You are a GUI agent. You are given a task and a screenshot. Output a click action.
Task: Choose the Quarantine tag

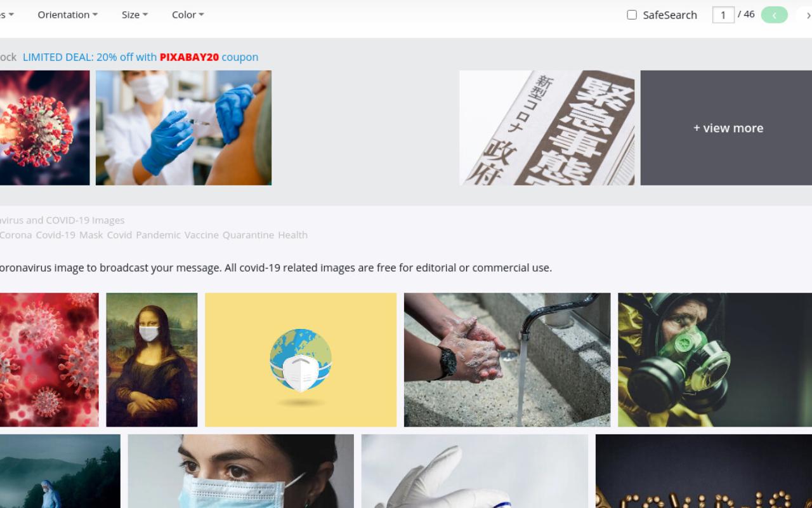coord(248,235)
